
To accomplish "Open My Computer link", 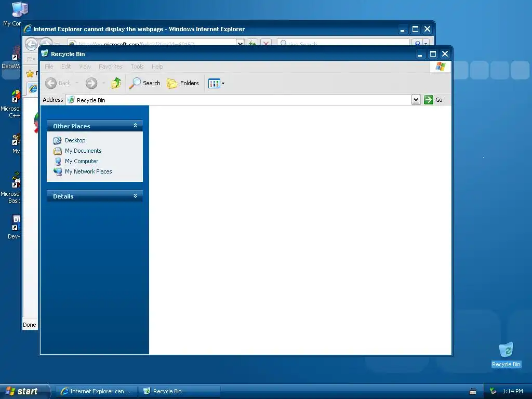I will click(x=82, y=161).
